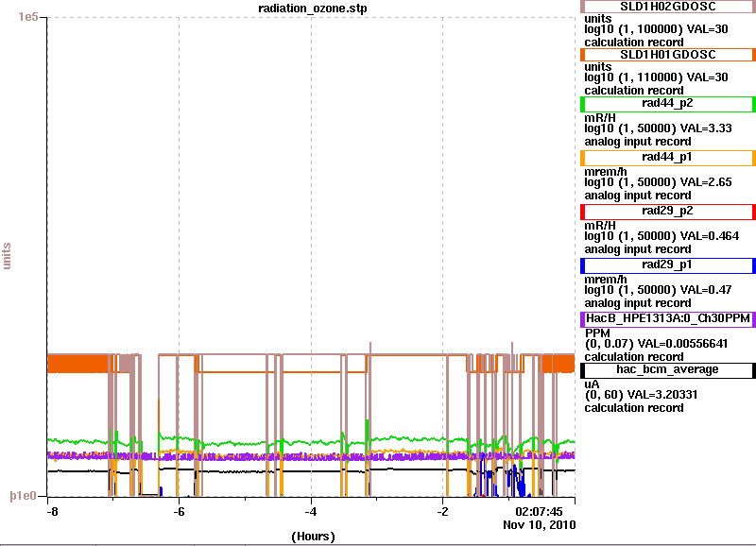Click the uA units label
This screenshot has height=546, width=756.
tap(592, 384)
